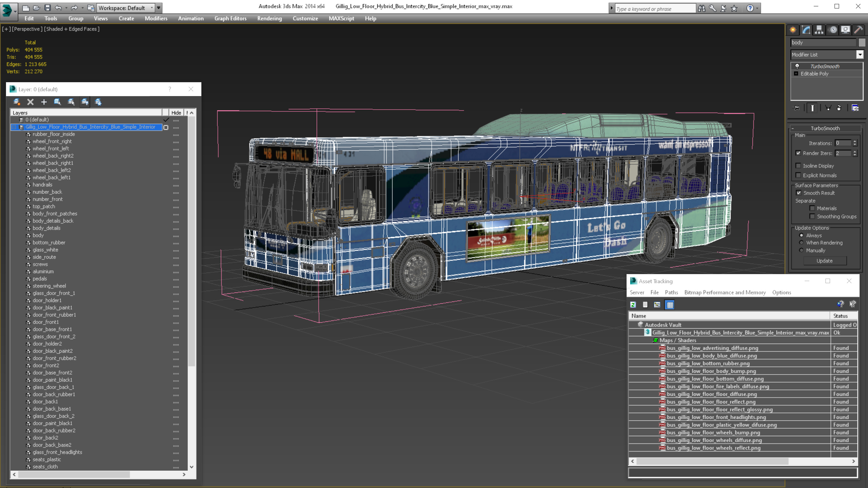
Task: Open the Modifiers menu
Action: pyautogui.click(x=156, y=18)
